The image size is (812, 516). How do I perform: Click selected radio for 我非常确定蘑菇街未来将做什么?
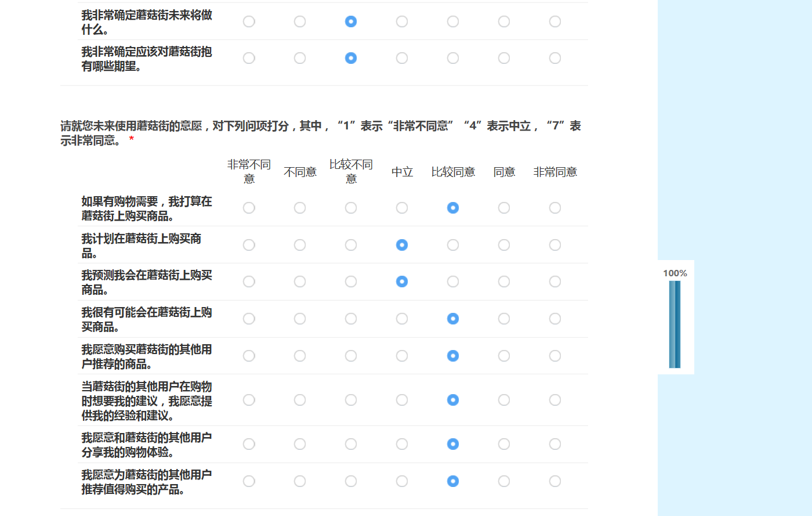(351, 21)
